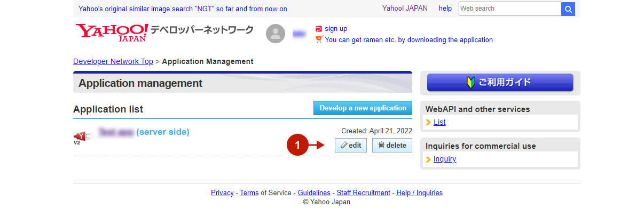
Task: Click the blurred username beside avatar
Action: (x=299, y=34)
